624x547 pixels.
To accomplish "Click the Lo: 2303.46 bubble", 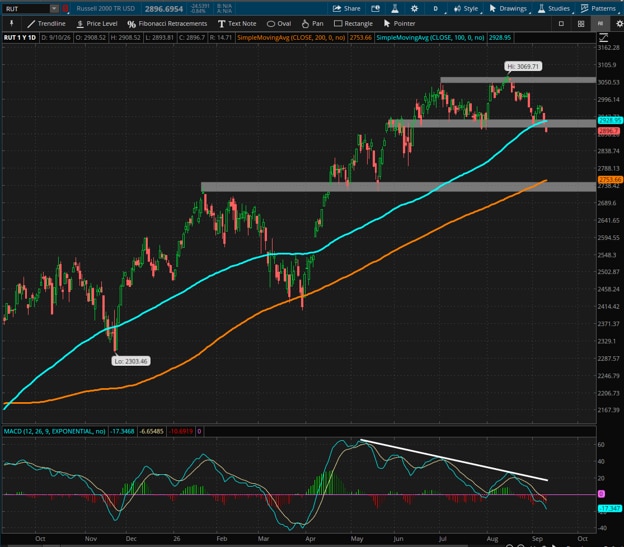I will coord(131,361).
